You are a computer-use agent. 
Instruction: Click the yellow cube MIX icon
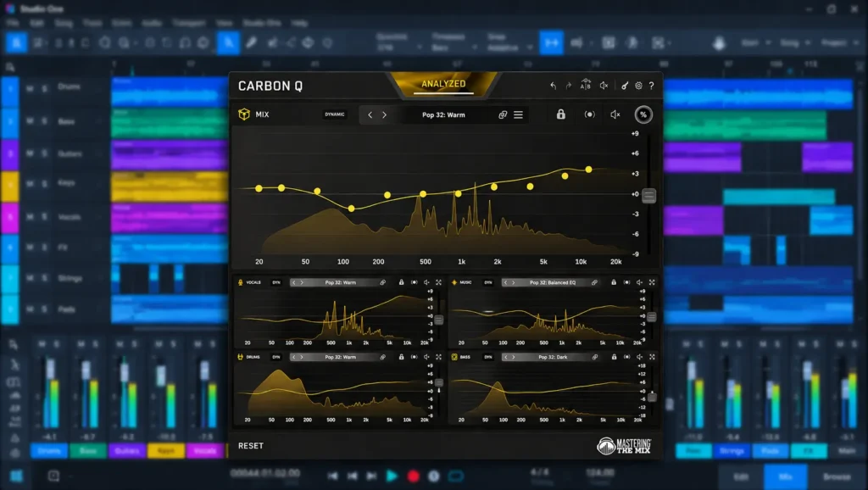pyautogui.click(x=244, y=114)
